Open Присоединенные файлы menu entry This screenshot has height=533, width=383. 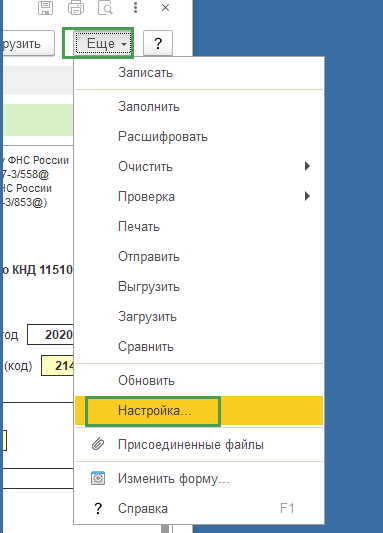199,445
